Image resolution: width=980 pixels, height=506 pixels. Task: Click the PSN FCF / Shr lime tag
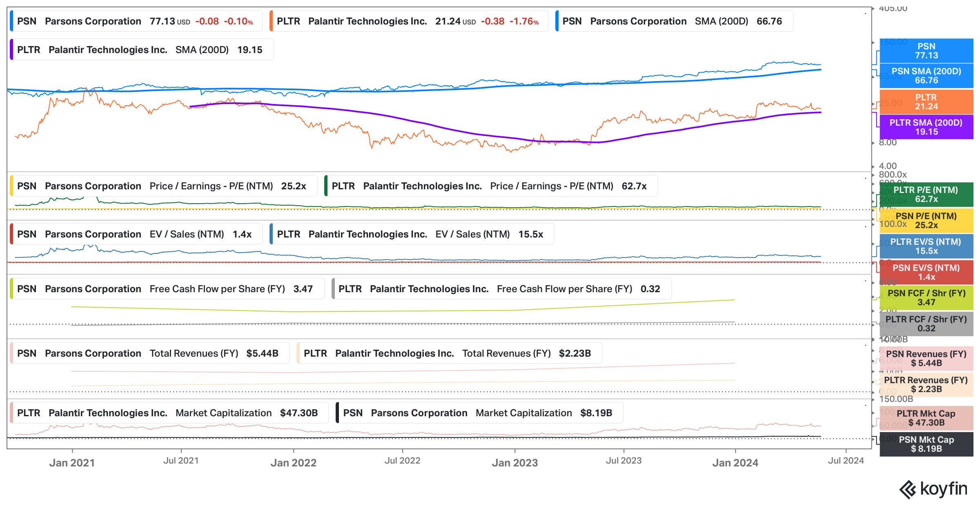pyautogui.click(x=926, y=298)
